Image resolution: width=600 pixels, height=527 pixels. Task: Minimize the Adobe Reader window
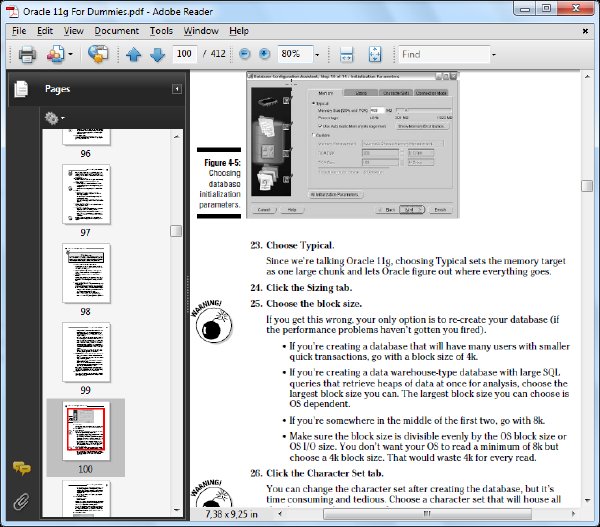pyautogui.click(x=525, y=8)
